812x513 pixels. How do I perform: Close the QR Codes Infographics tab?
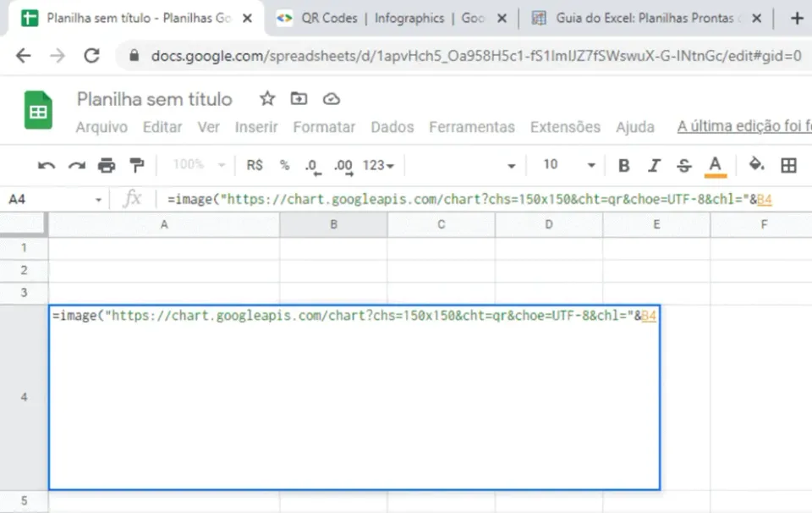(x=502, y=19)
